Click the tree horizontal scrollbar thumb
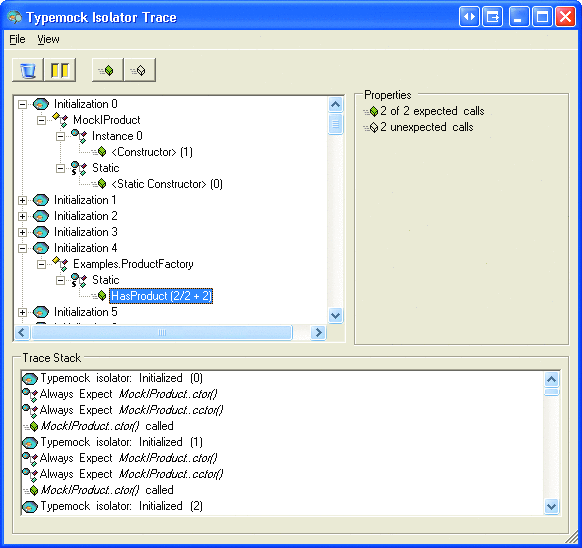Image resolution: width=582 pixels, height=548 pixels. pos(162,333)
